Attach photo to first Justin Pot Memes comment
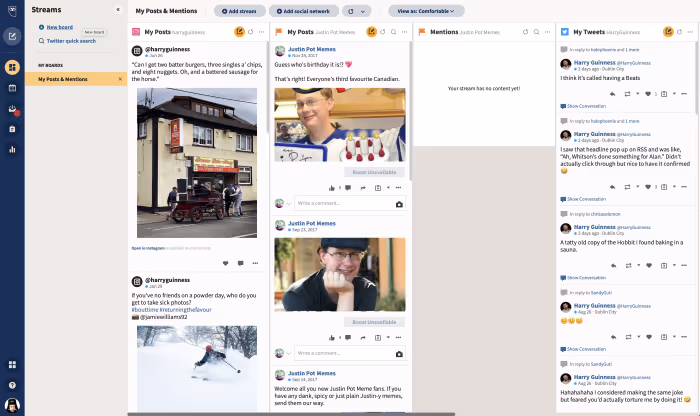 coord(399,204)
